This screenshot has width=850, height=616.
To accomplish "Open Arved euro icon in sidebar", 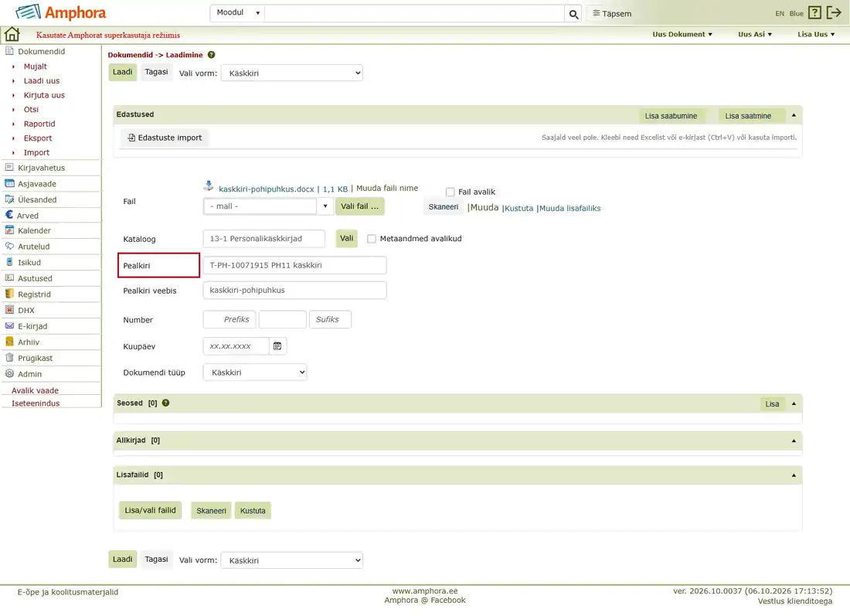I will click(x=9, y=215).
